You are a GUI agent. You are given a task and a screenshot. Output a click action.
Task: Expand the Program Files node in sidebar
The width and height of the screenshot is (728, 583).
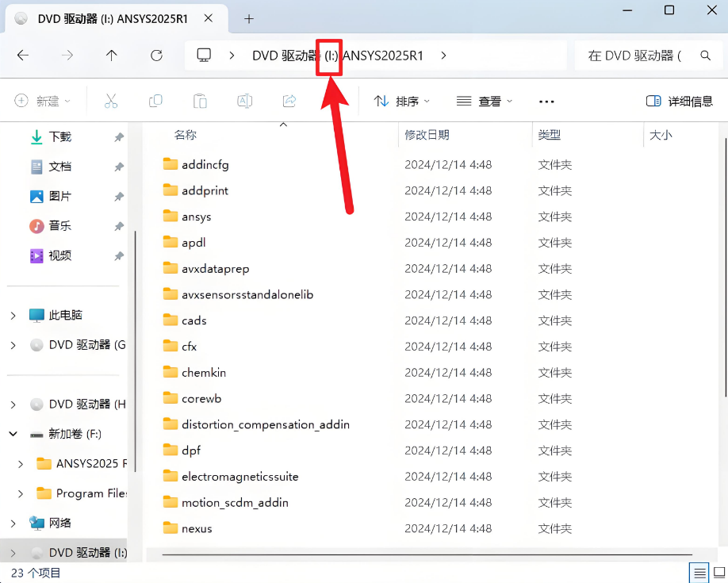click(21, 493)
